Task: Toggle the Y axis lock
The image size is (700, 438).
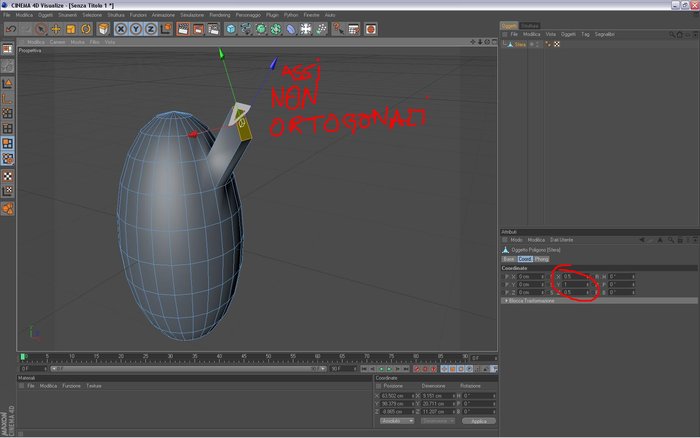Action: (x=136, y=29)
